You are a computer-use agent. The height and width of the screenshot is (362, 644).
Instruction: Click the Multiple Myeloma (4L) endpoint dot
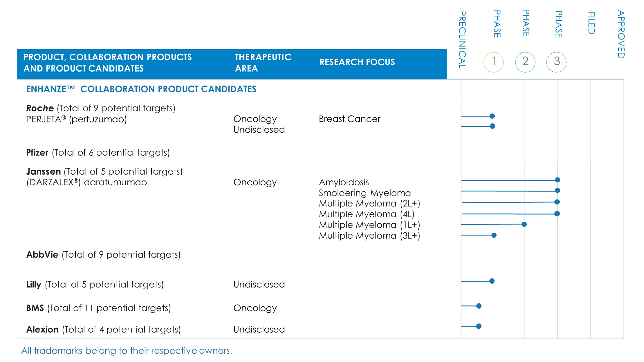coord(557,214)
